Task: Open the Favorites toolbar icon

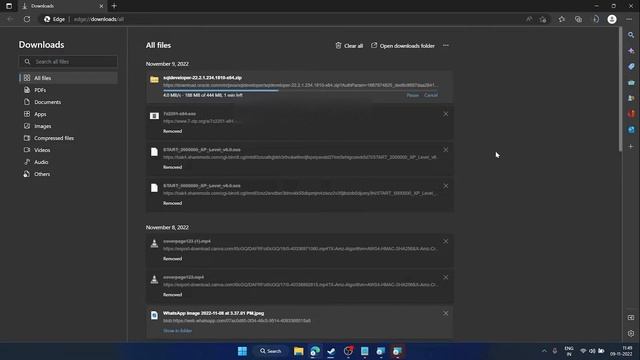Action: point(562,19)
